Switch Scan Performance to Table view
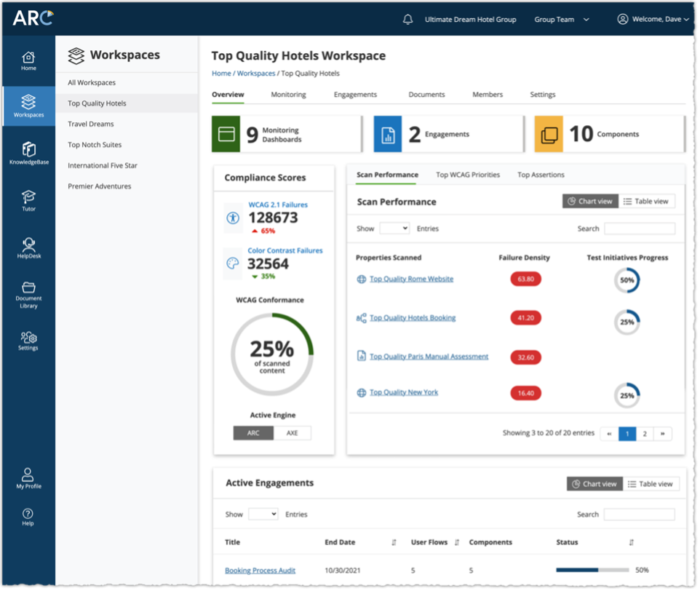700x591 pixels. pos(647,202)
